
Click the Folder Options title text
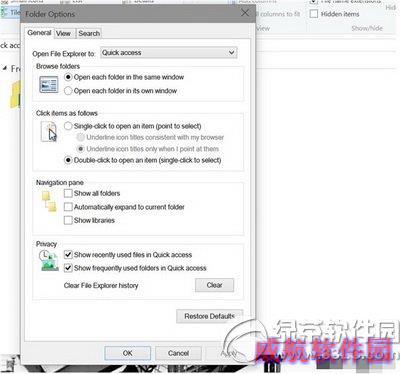tap(50, 14)
